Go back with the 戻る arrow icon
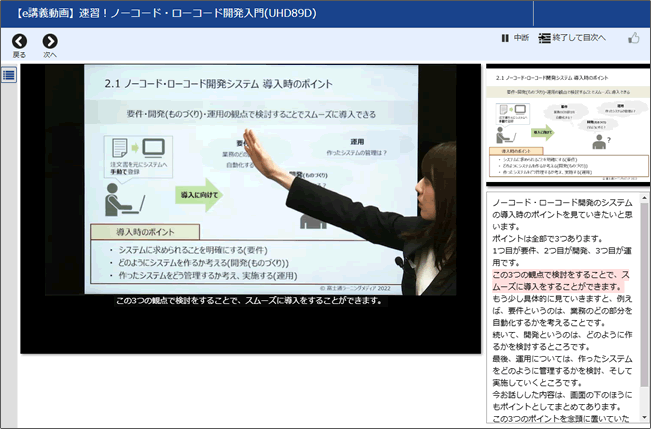This screenshot has height=429, width=651. (19, 42)
